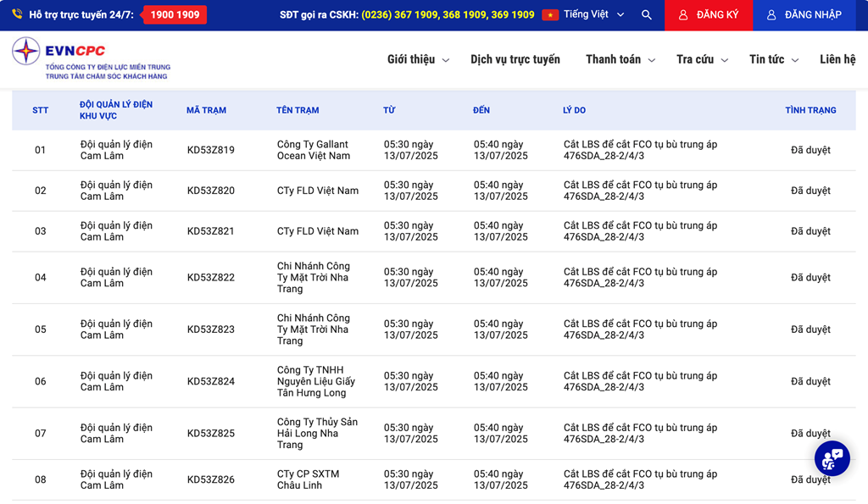Select row with station code KD53Z819
This screenshot has width=868, height=504.
(x=211, y=150)
